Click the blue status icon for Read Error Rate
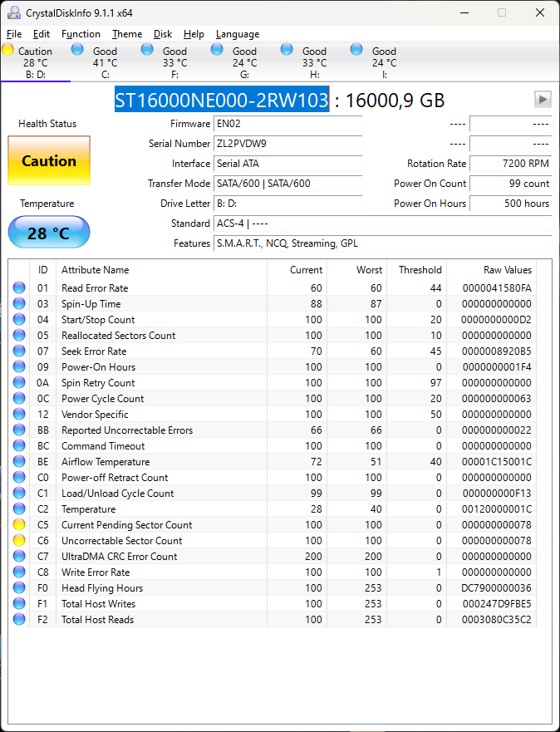The height and width of the screenshot is (732, 560). [x=19, y=288]
